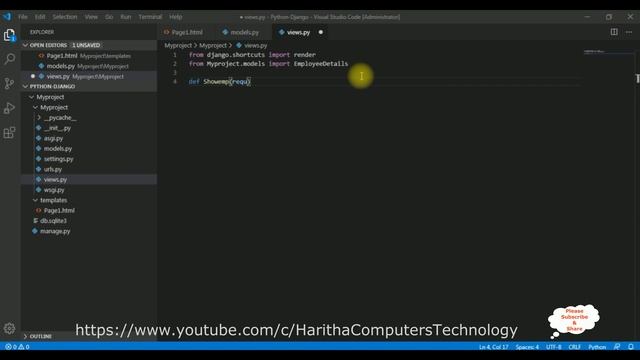Open the Manage gear icon

tap(9, 328)
